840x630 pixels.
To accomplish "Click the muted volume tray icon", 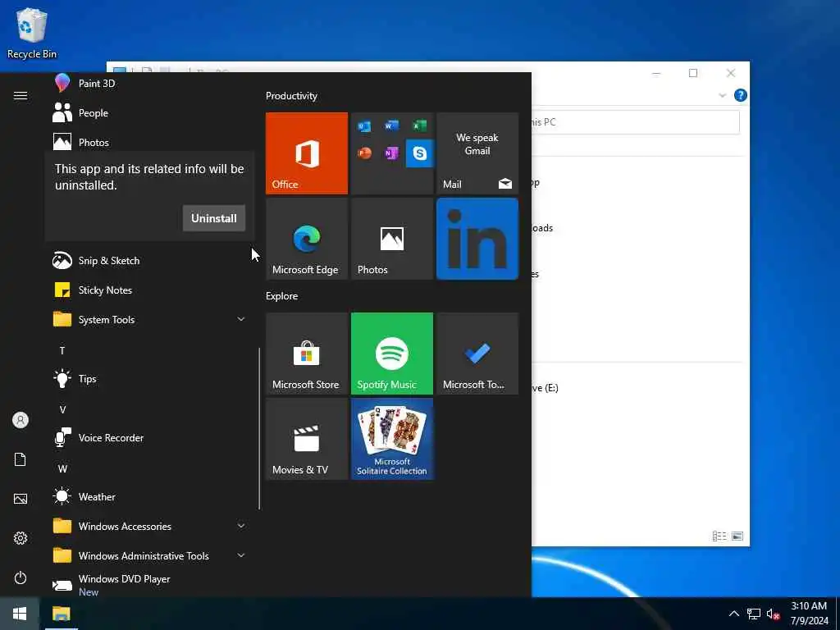I will 773,614.
